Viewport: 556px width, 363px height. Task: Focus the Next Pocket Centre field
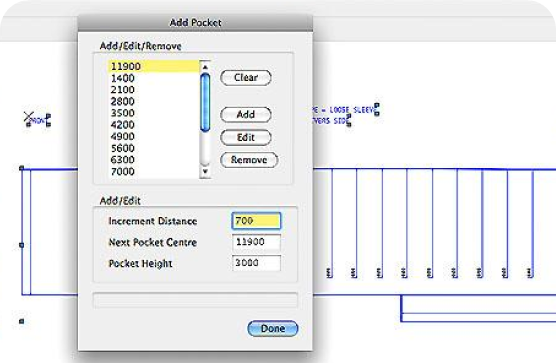tap(256, 242)
